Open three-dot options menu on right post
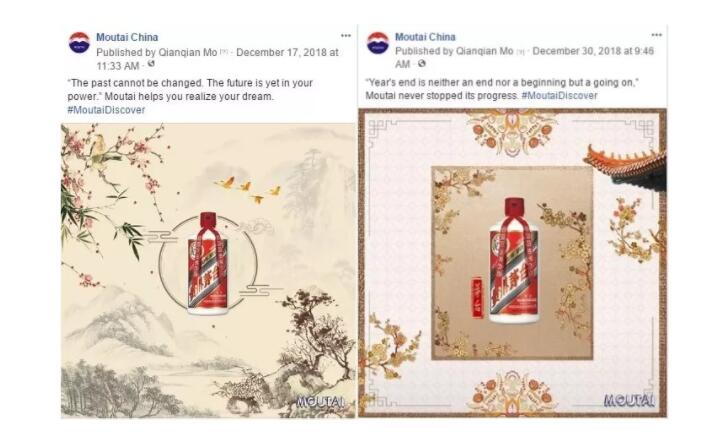This screenshot has height=432, width=704. point(656,35)
